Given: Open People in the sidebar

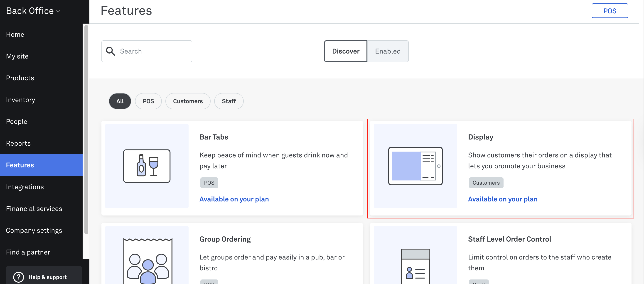Looking at the screenshot, I should pos(41,122).
